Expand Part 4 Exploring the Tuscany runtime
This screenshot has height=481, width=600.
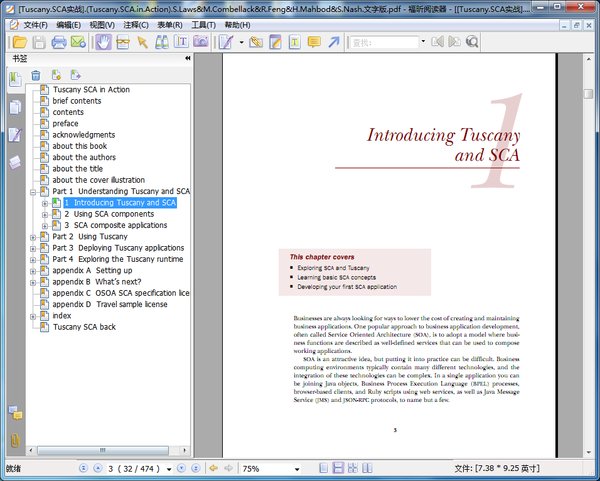click(x=33, y=260)
